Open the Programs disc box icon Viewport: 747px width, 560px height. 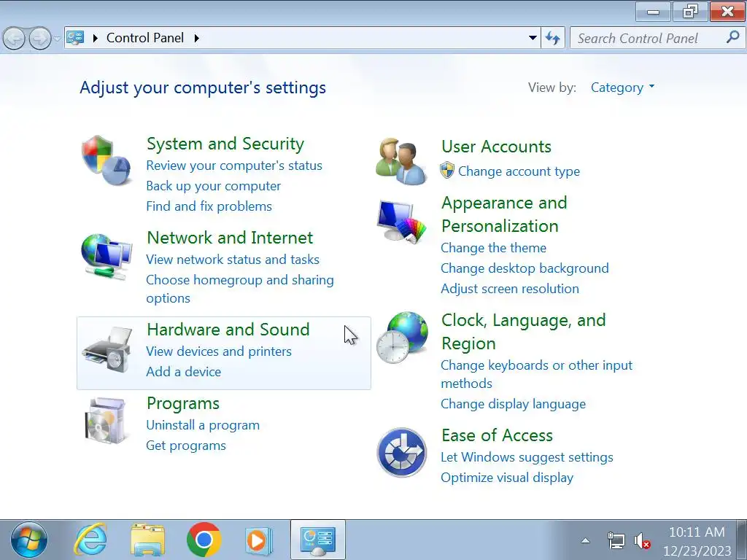point(105,421)
